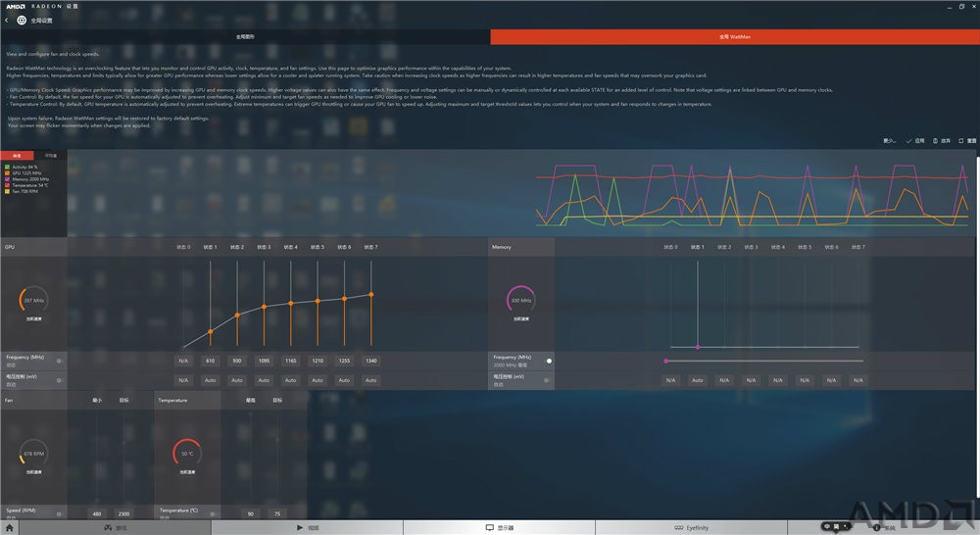Open the Display monitor tab
980x535 pixels.
(x=500, y=528)
